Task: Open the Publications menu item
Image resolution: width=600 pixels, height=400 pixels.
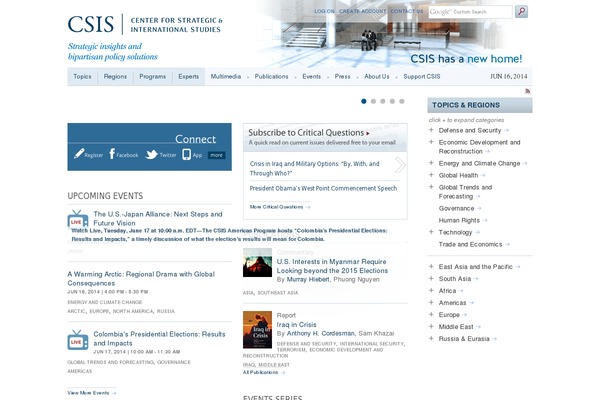Action: [x=271, y=77]
